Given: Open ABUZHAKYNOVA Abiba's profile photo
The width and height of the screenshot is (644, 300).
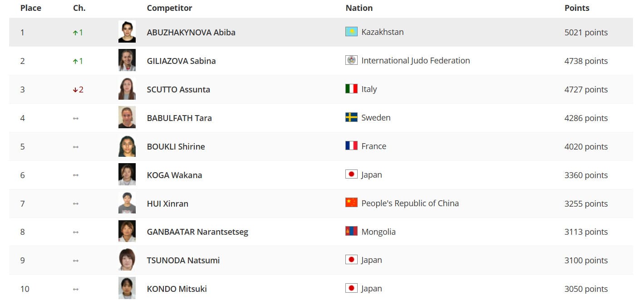Looking at the screenshot, I should [127, 32].
